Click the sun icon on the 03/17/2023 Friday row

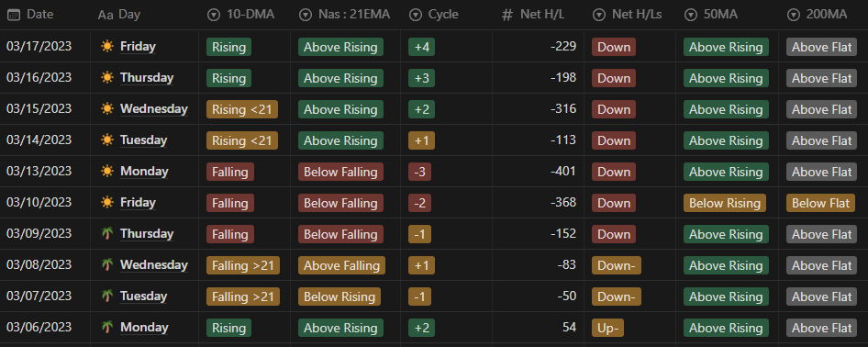(x=107, y=47)
